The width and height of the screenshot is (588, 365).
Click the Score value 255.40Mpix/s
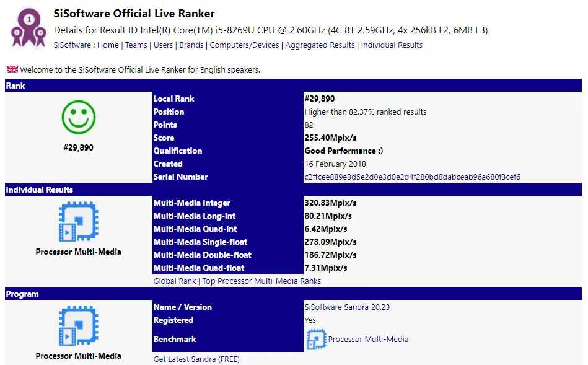[330, 138]
